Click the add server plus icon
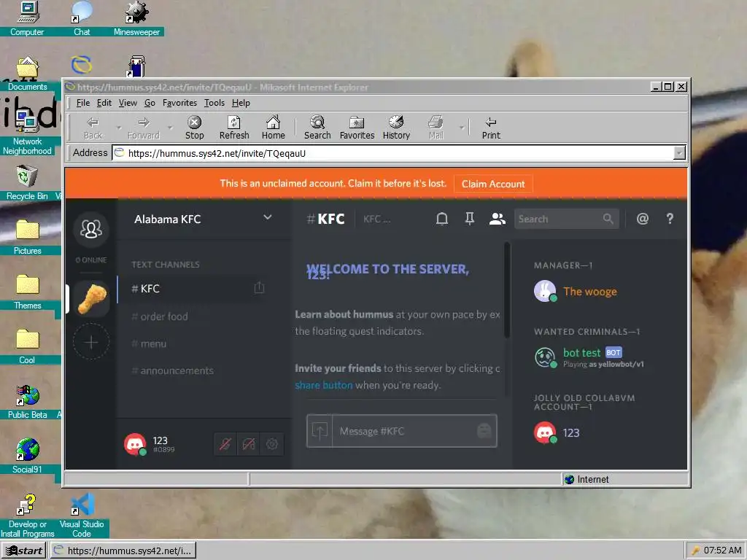 [x=91, y=341]
